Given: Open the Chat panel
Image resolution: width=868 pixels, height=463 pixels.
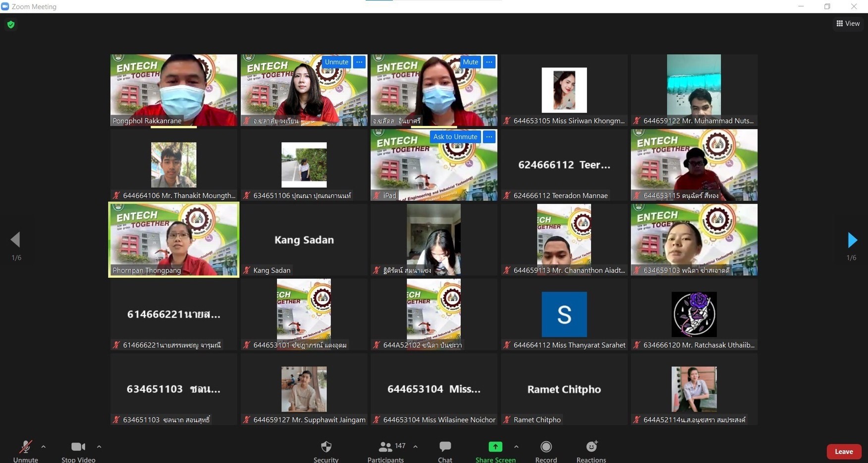Looking at the screenshot, I should click(x=445, y=447).
